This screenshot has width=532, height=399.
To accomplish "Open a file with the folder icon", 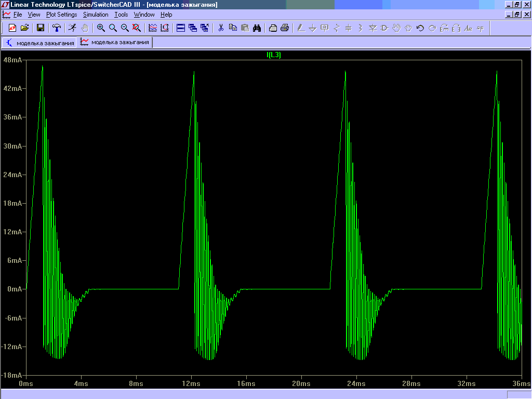I will (x=24, y=28).
